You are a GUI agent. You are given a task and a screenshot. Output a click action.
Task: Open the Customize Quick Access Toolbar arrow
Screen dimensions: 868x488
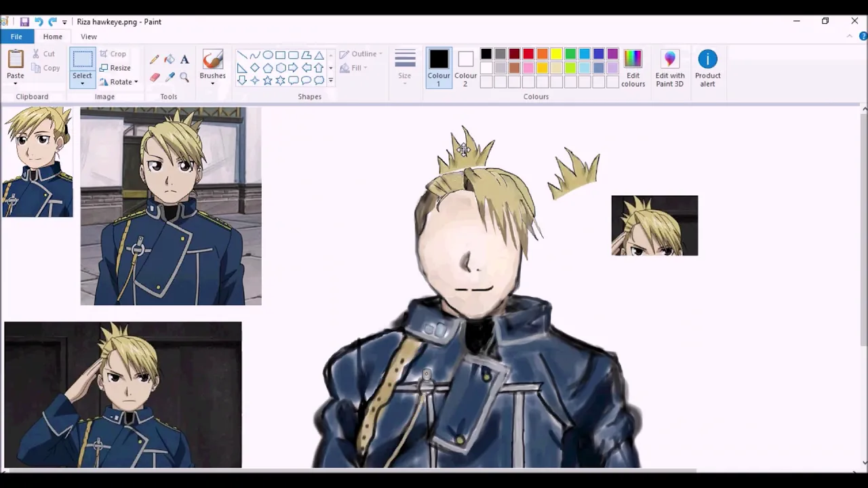[x=64, y=22]
